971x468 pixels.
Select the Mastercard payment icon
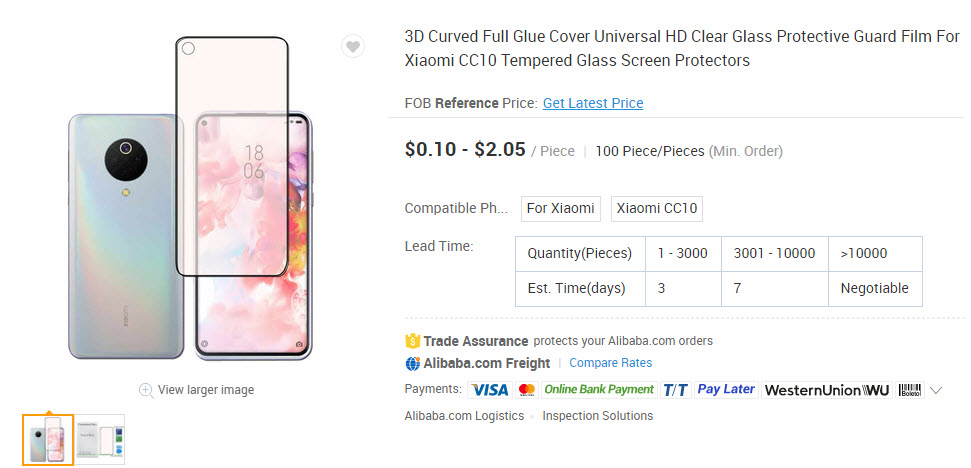tap(527, 390)
